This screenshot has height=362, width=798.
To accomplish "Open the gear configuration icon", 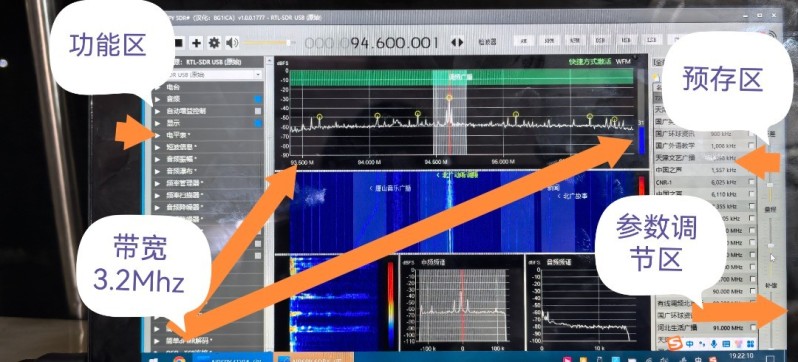I will (214, 43).
